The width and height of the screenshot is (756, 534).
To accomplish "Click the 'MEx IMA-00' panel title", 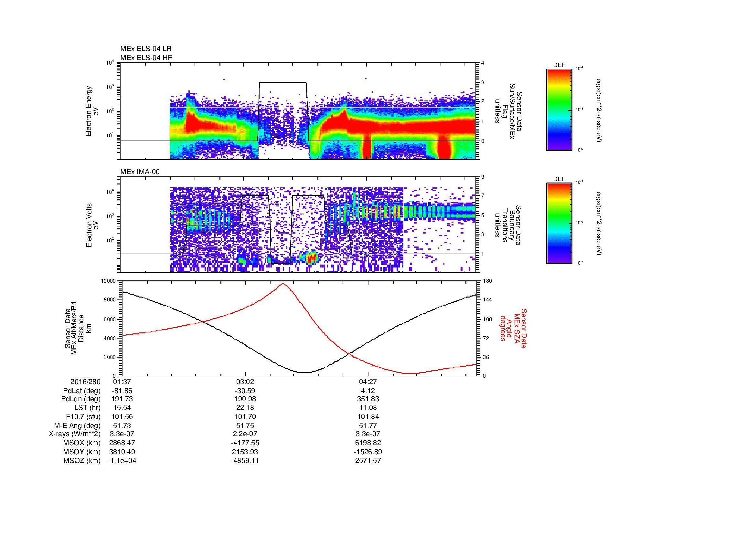I will pos(140,172).
